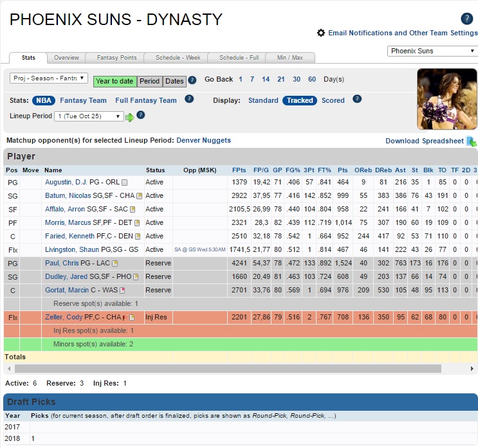Open the Lineup Period dropdown
This screenshot has height=448, width=478.
tap(89, 116)
